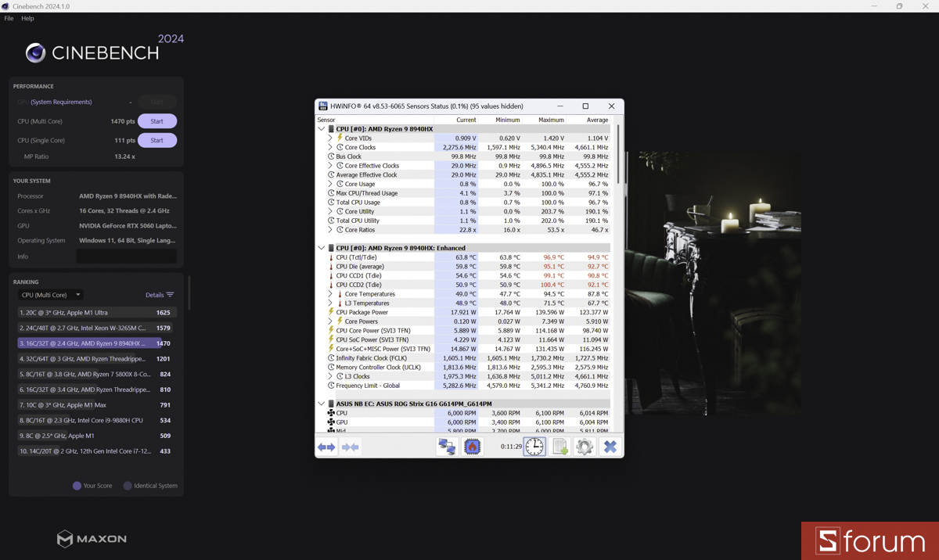The height and width of the screenshot is (560, 939).
Task: Click the Core VIDs lightning bolt icon
Action: [340, 138]
